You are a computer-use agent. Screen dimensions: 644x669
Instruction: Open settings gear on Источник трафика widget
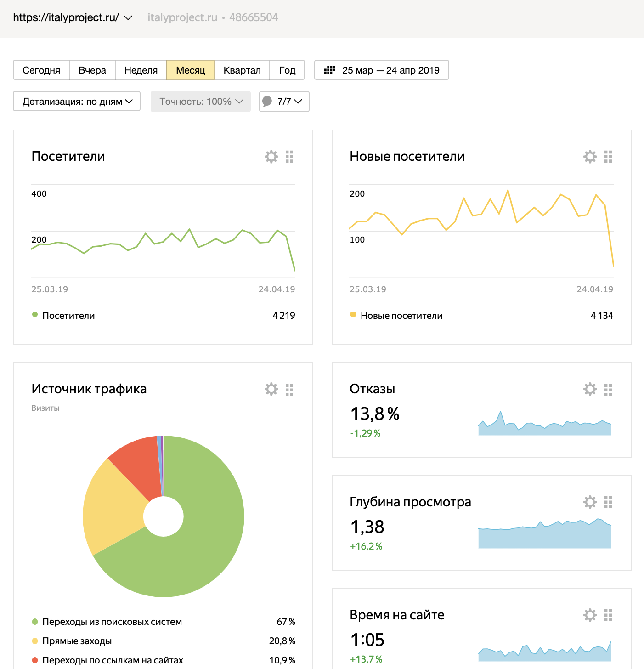tap(271, 389)
